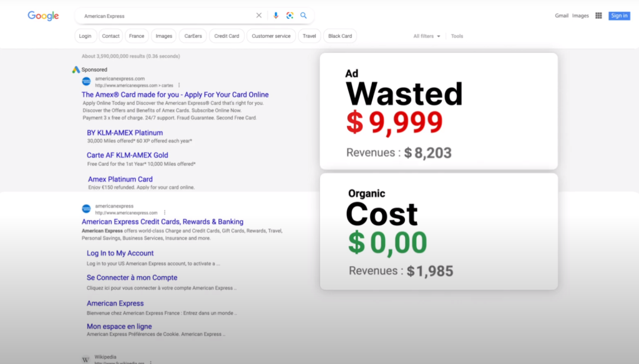This screenshot has height=364, width=639.
Task: Toggle the Travel search filter chip
Action: (309, 36)
